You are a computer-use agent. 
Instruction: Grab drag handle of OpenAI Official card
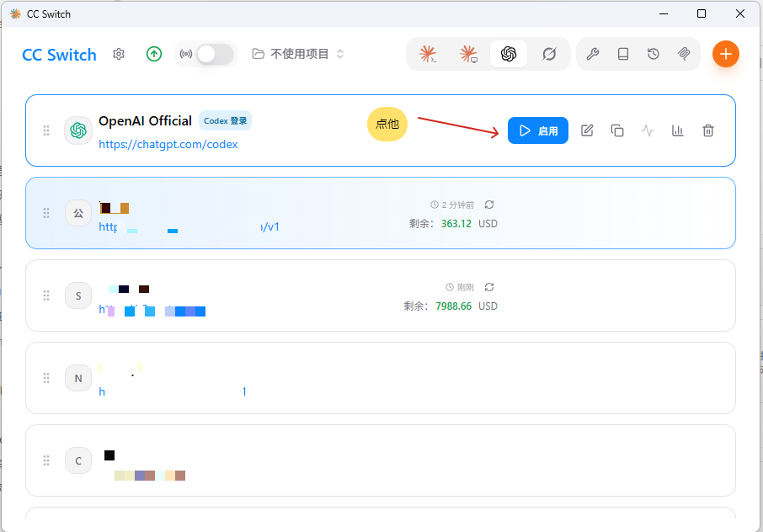46,130
